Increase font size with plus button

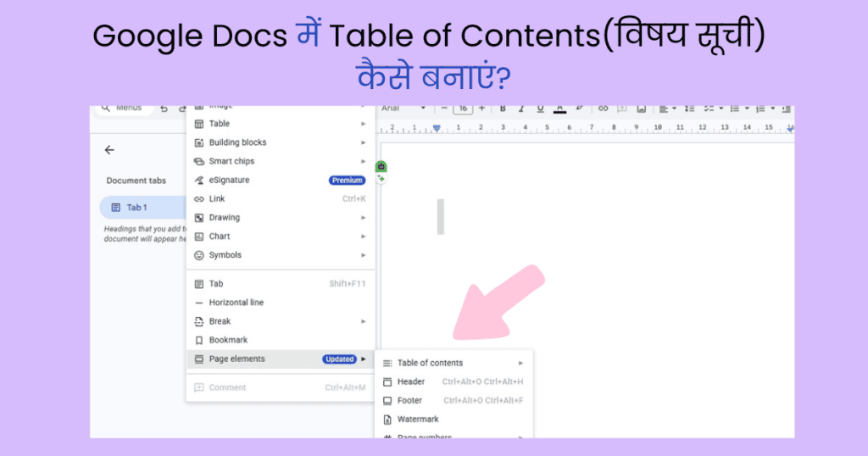point(481,109)
